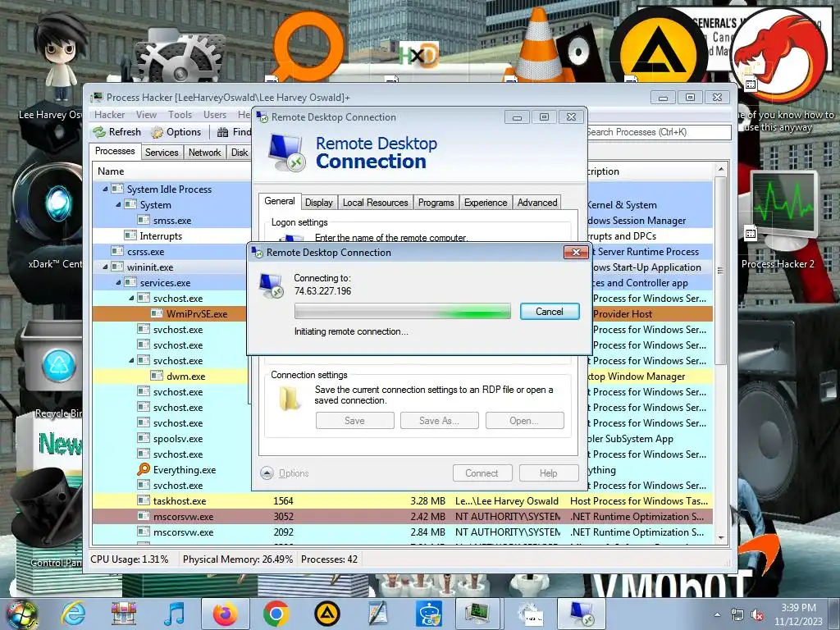The width and height of the screenshot is (840, 630).
Task: Click the Refresh icon in Process Hacker
Action: tap(99, 132)
